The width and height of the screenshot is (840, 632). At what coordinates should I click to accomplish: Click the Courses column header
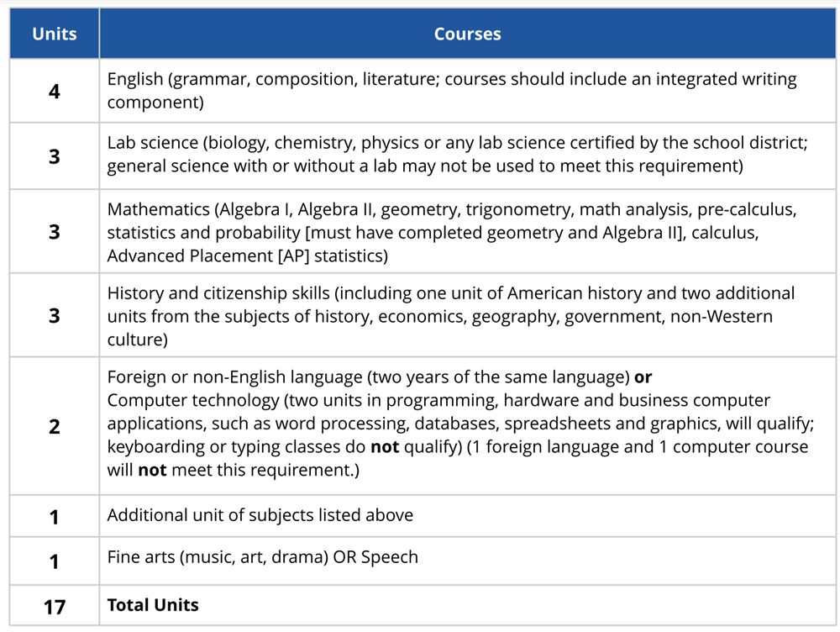[x=467, y=34]
